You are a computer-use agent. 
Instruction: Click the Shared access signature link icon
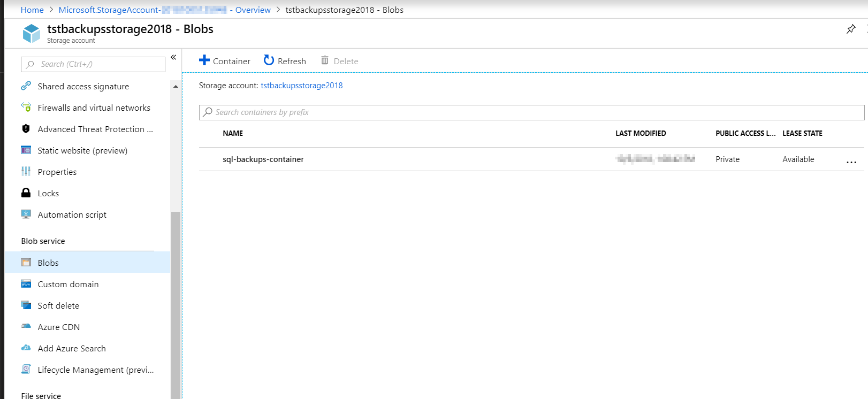point(26,86)
